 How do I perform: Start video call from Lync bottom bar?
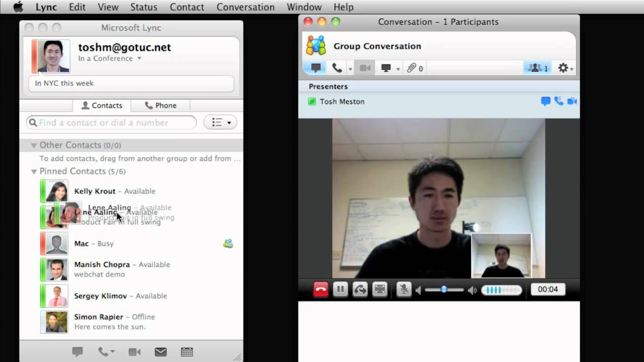pyautogui.click(x=134, y=352)
